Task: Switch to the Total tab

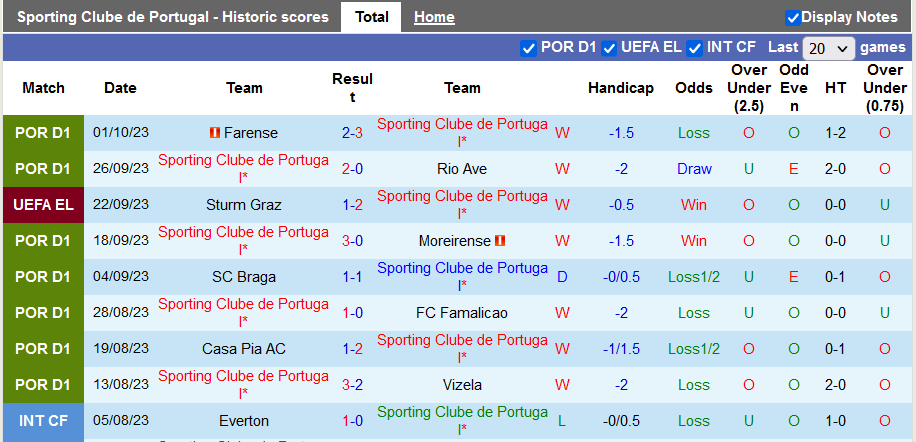Action: [372, 17]
